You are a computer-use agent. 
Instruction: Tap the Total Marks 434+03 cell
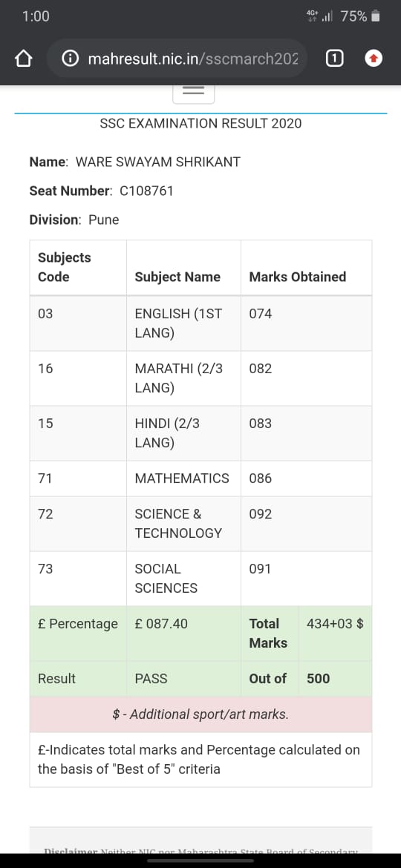click(335, 634)
